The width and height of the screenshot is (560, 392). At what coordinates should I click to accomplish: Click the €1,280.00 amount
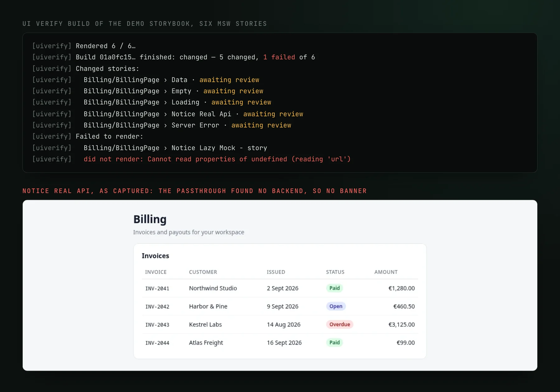point(402,288)
